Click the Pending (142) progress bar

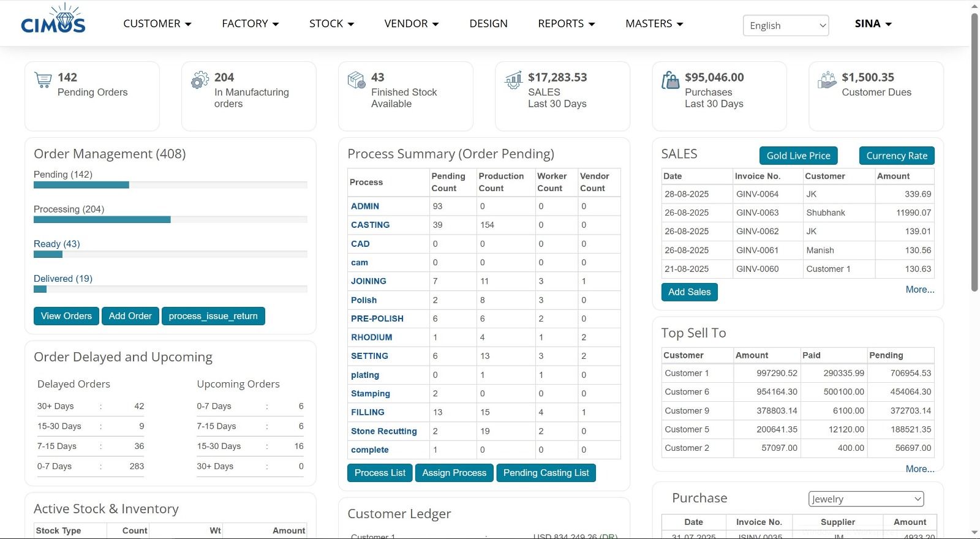[170, 185]
